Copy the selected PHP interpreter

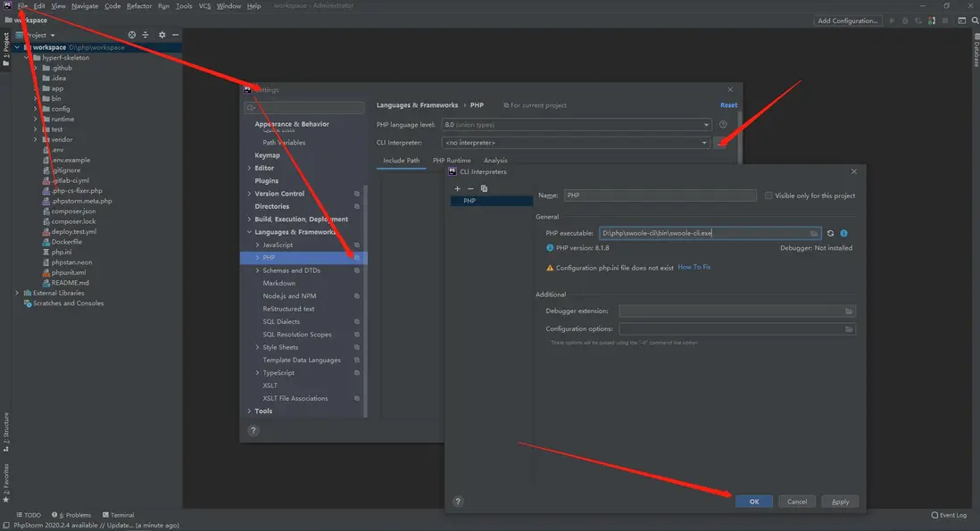(x=484, y=189)
